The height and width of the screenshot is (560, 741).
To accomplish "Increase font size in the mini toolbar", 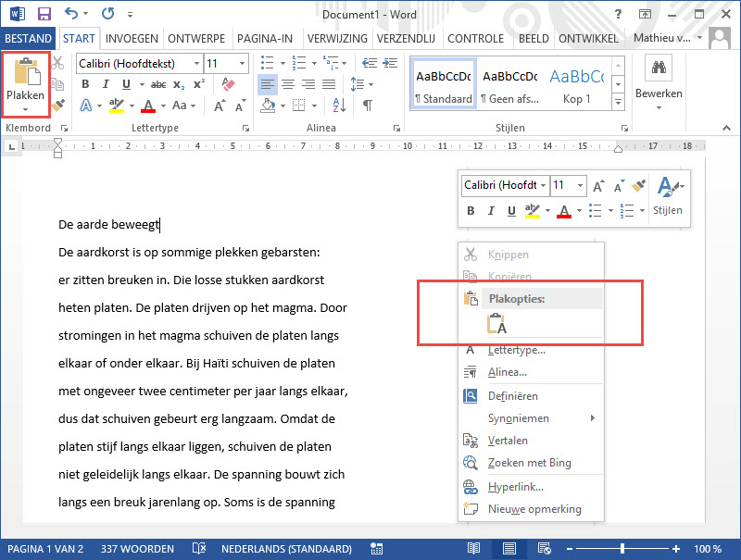I will 598,186.
